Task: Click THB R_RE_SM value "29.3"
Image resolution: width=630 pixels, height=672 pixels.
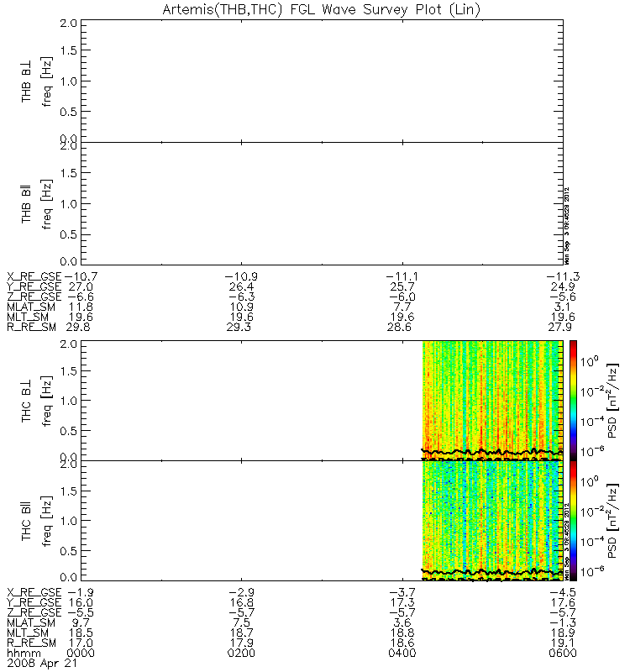Action: 239,328
